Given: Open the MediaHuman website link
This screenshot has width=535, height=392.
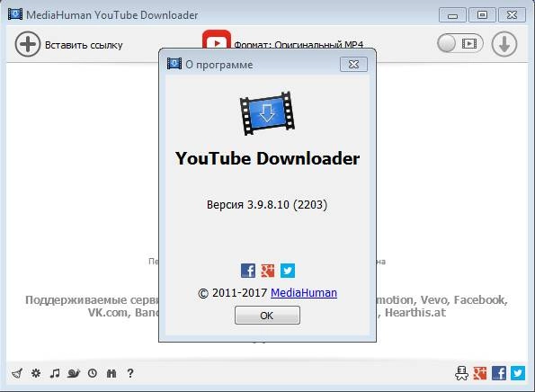Looking at the screenshot, I should click(304, 293).
